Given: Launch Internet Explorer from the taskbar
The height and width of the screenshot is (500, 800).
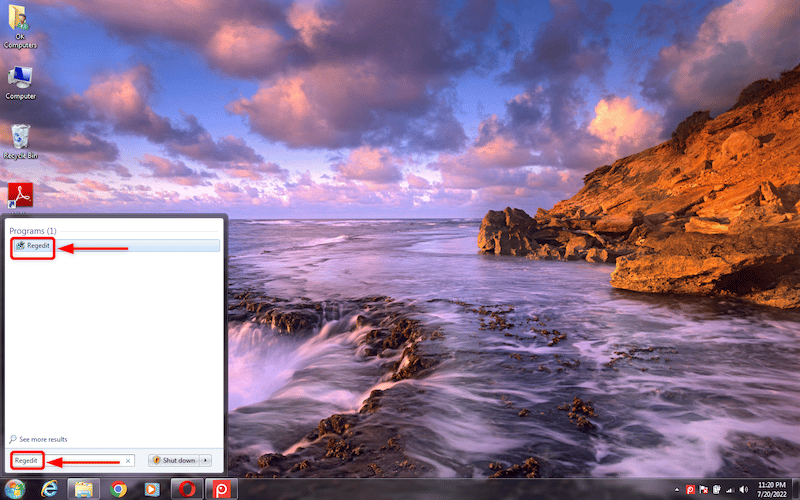Looking at the screenshot, I should (x=47, y=489).
